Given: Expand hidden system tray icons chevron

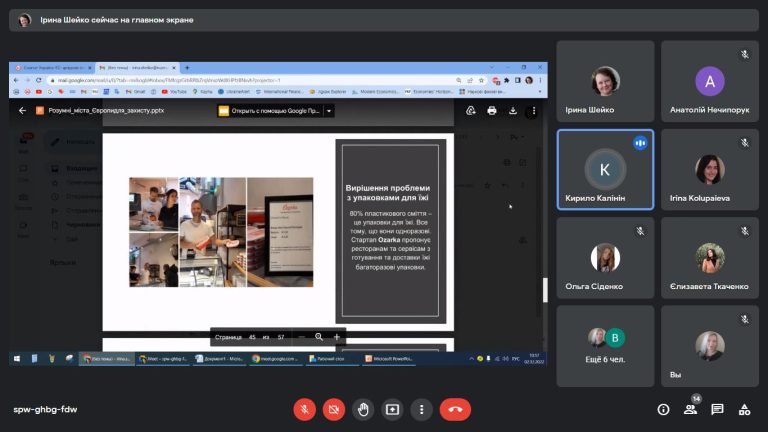Looking at the screenshot, I should pos(471,359).
